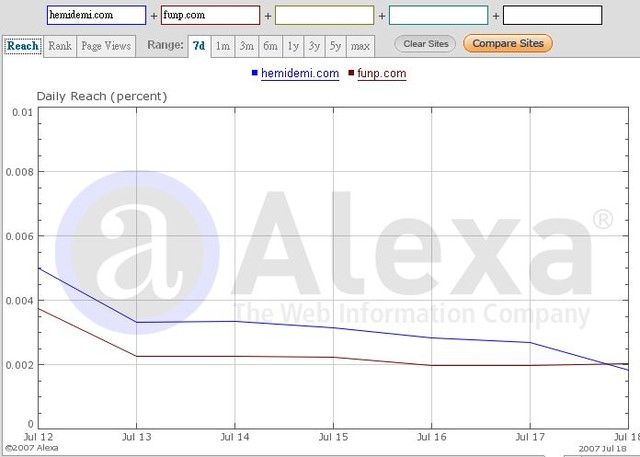Select the 1y range
This screenshot has height=457, width=640.
pos(293,46)
